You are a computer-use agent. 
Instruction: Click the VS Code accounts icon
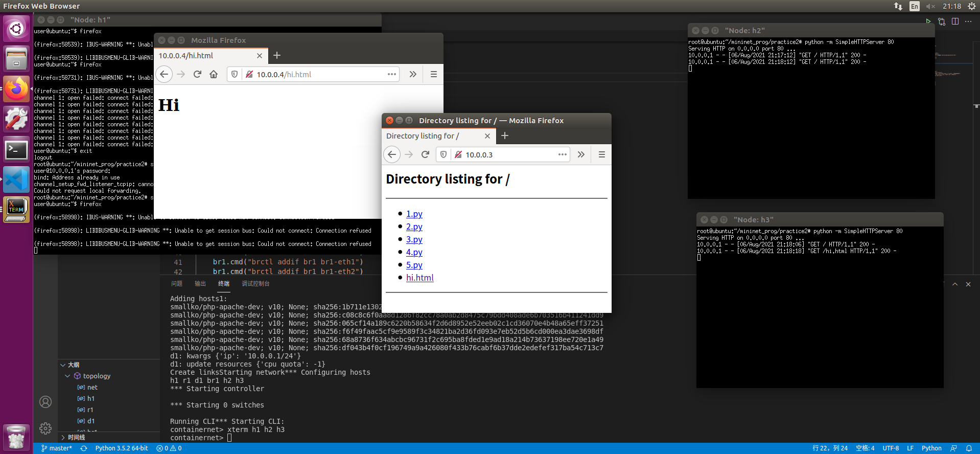point(45,402)
